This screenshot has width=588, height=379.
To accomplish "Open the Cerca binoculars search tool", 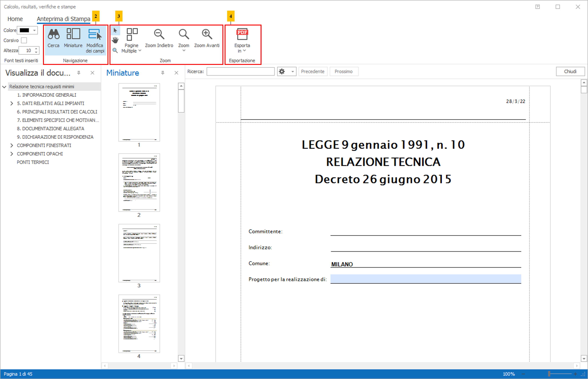I will (x=53, y=38).
